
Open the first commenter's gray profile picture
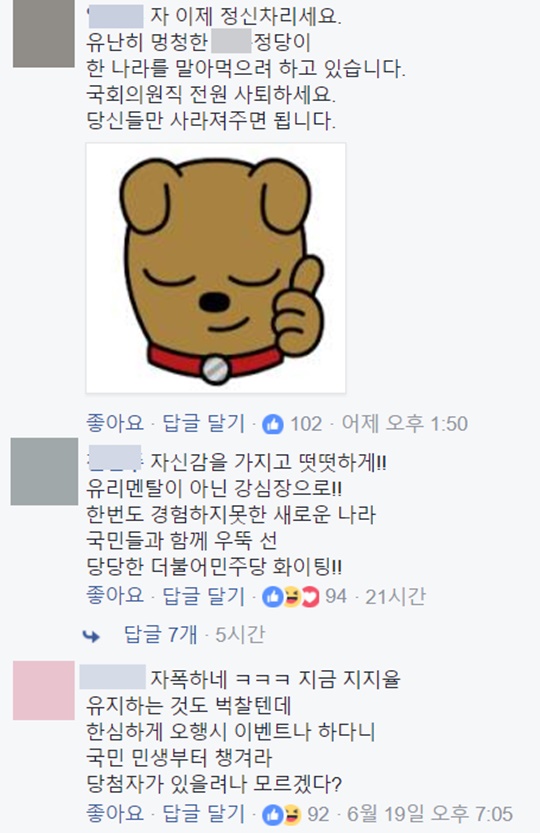point(44,33)
